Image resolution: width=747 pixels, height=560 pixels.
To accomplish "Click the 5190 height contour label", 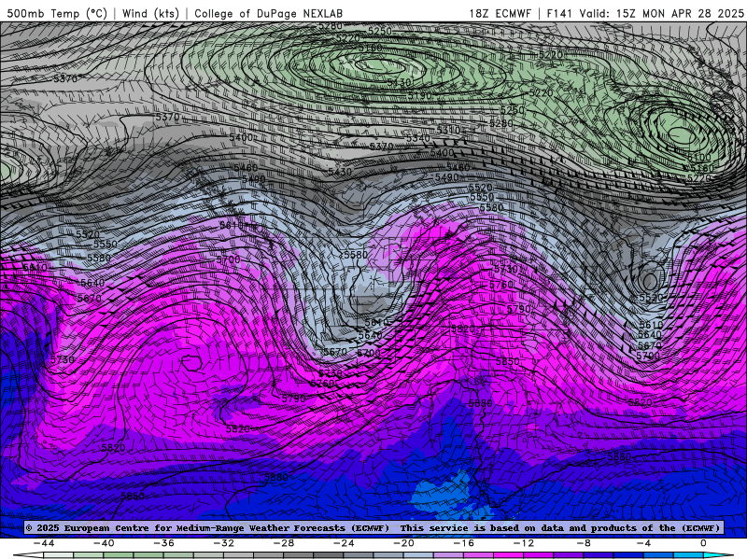I will pos(419,96).
